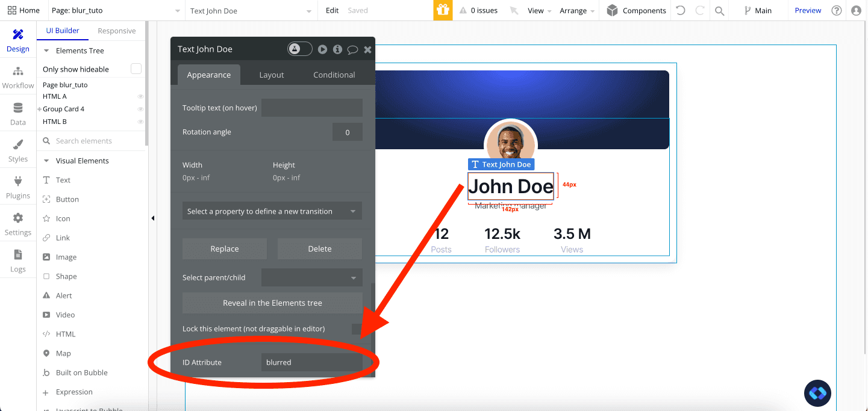This screenshot has width=868, height=411.
Task: Open the Workflow section
Action: (x=18, y=78)
